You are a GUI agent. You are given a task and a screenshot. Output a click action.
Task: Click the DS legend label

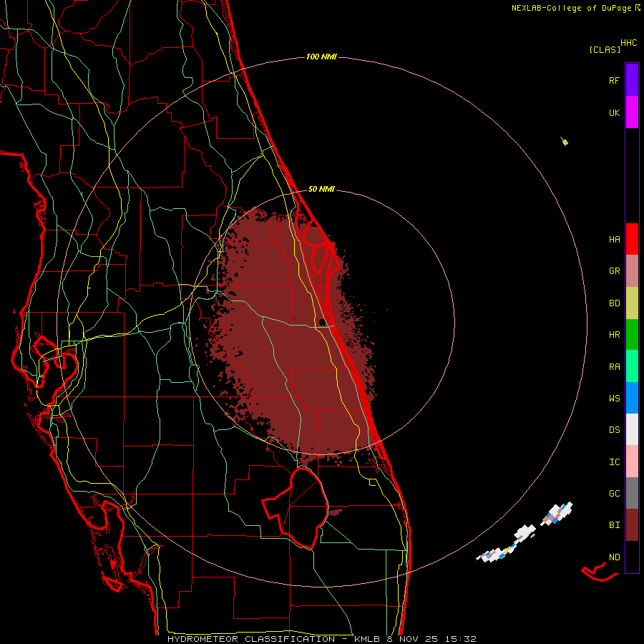614,430
